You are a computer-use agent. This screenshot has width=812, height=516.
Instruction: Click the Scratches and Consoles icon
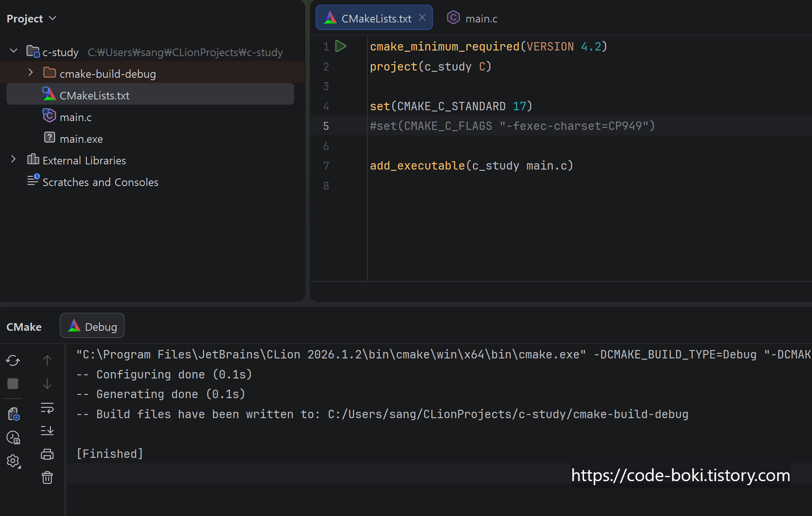(33, 180)
